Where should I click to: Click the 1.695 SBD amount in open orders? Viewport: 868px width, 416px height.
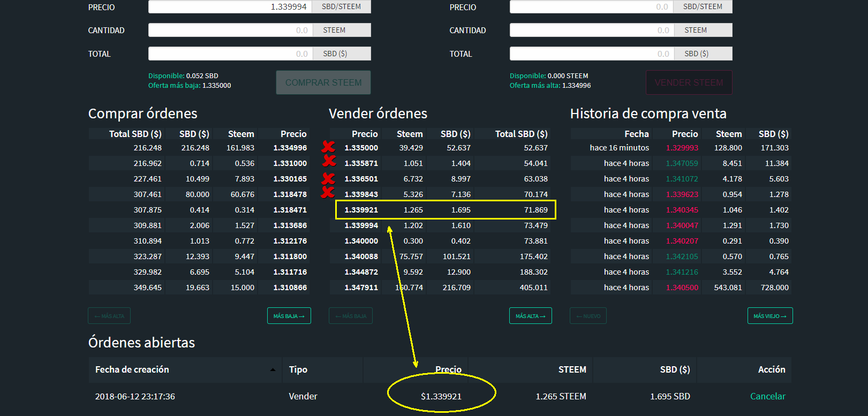[x=670, y=397]
